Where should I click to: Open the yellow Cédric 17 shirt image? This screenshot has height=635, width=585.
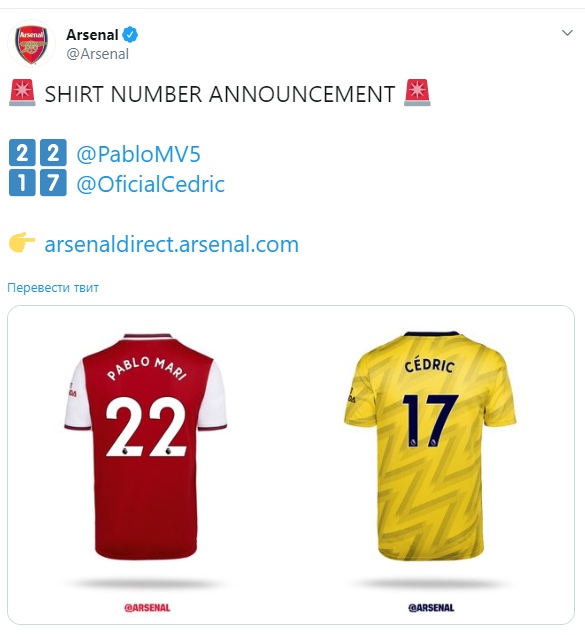pyautogui.click(x=430, y=446)
